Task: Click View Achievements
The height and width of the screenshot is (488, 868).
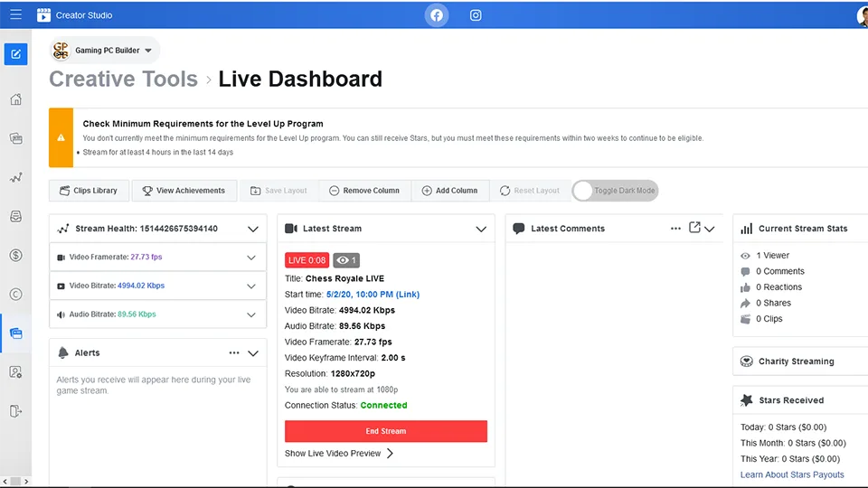Action: 184,191
